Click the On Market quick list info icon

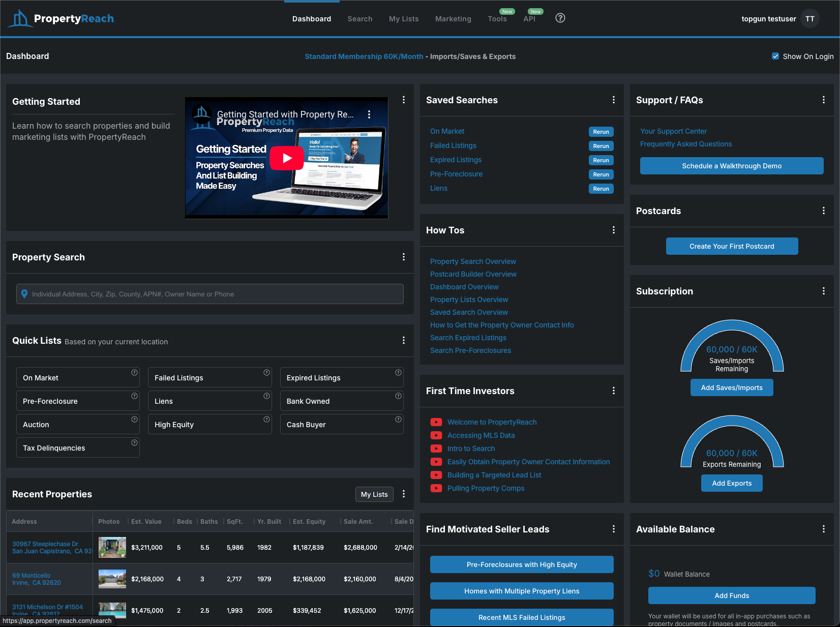coord(134,373)
